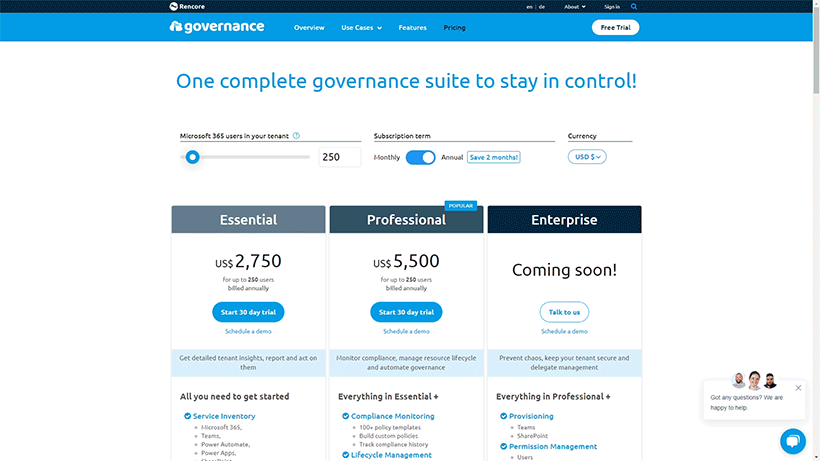Open the search magnifier icon

coord(634,7)
